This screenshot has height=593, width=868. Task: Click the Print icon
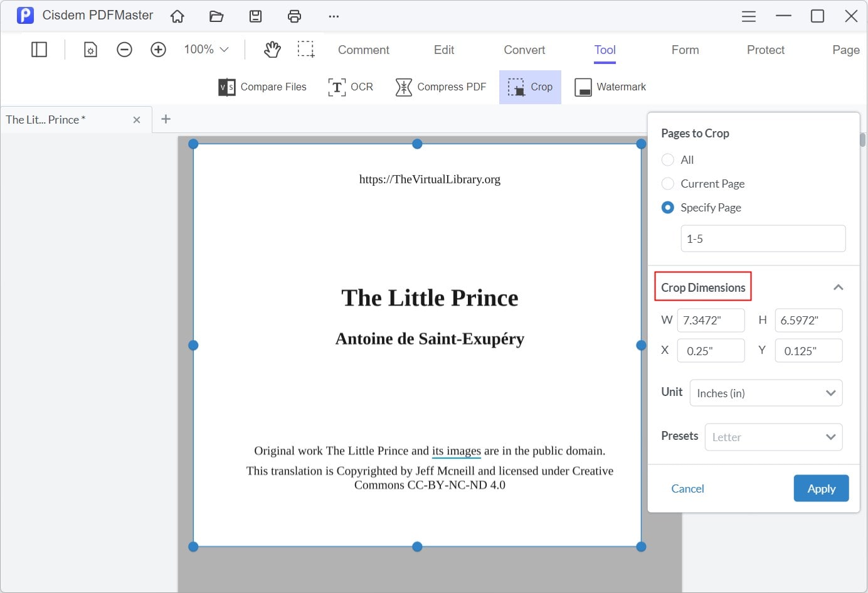294,16
